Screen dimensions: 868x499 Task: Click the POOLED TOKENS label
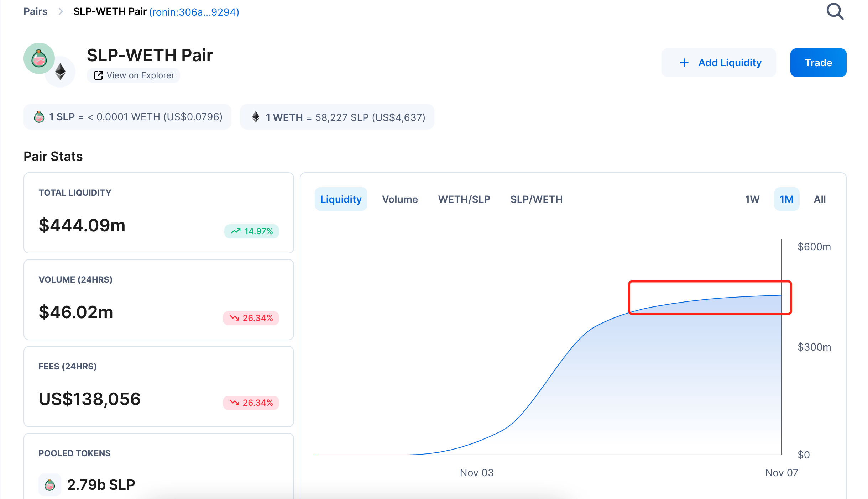[74, 453]
